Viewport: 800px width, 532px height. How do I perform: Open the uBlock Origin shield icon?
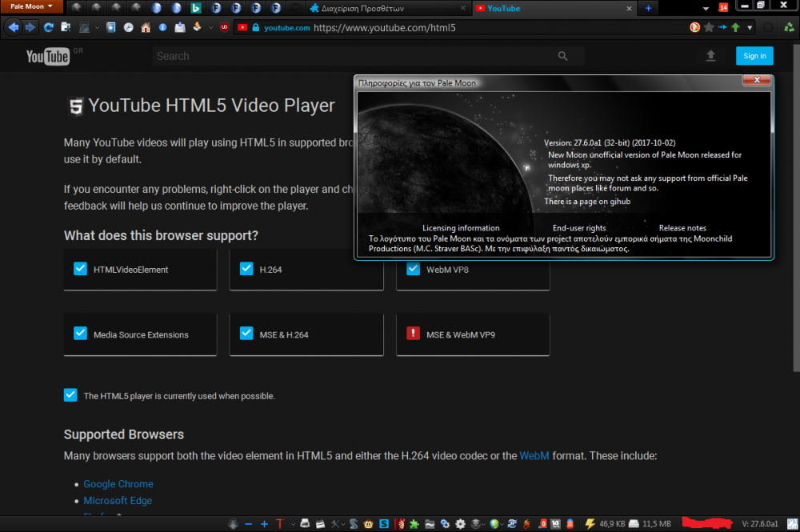(x=223, y=26)
